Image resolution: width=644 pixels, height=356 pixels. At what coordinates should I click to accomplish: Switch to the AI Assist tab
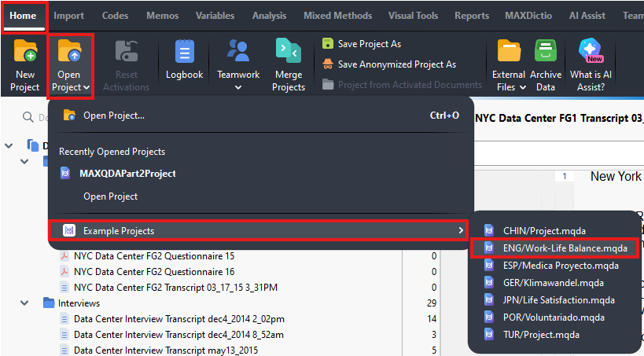click(x=587, y=16)
